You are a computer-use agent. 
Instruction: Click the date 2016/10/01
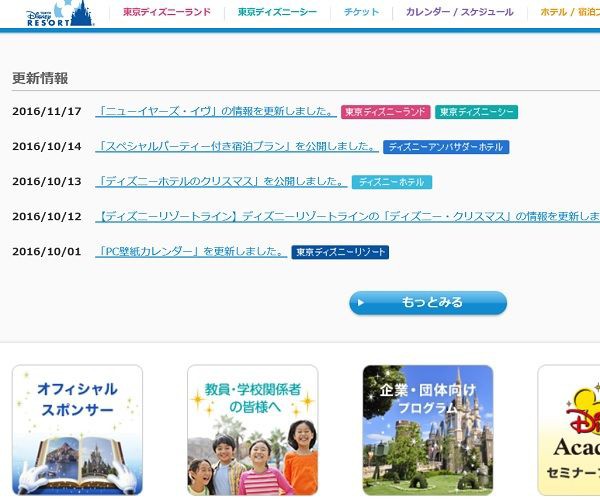click(47, 251)
